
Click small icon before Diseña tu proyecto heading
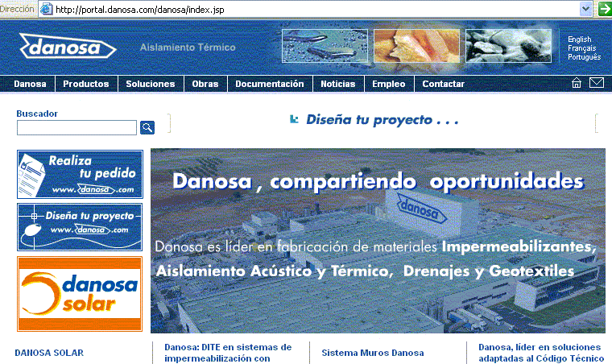(x=294, y=119)
